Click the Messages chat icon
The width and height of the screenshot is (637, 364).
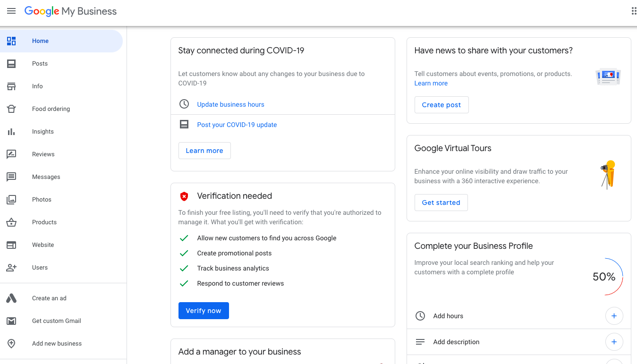click(x=11, y=177)
